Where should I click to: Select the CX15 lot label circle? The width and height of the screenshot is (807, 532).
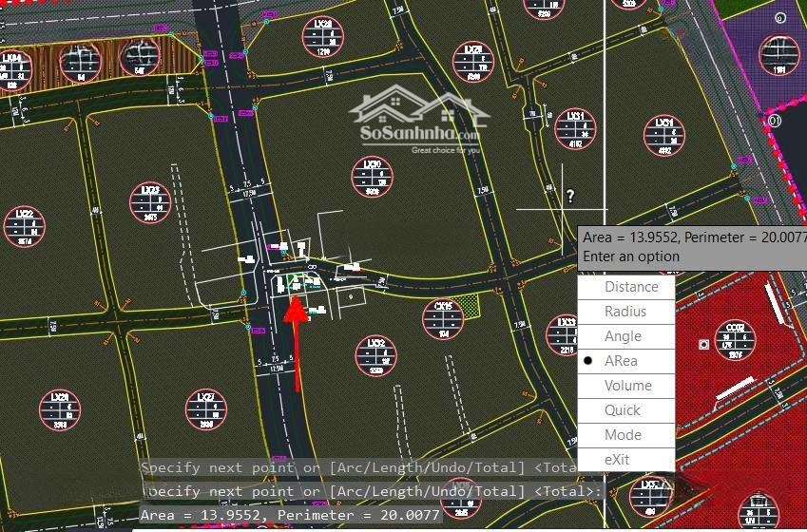[443, 320]
